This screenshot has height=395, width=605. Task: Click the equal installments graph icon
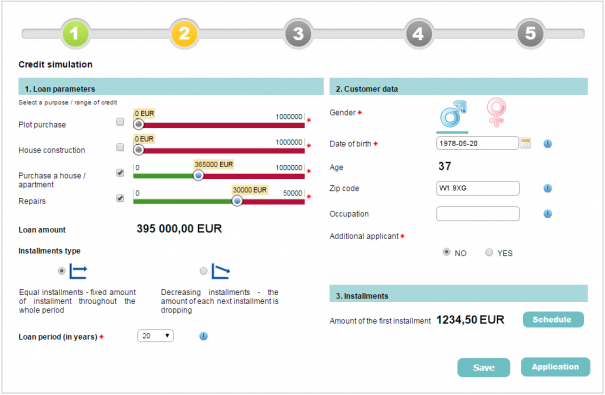point(78,271)
